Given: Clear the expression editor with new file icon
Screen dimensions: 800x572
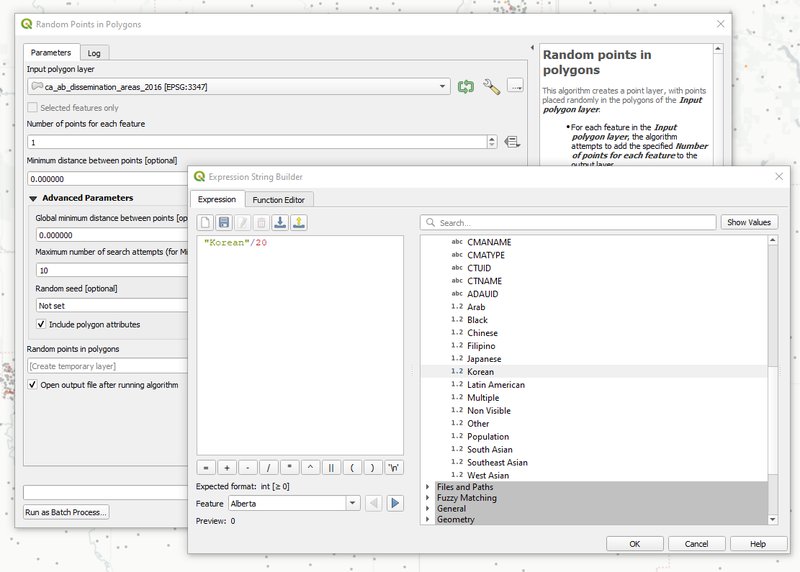Looking at the screenshot, I should tap(205, 222).
